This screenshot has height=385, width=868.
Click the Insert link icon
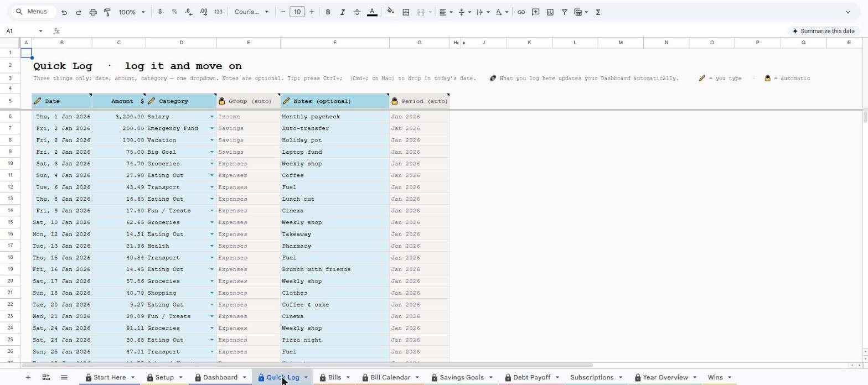[521, 12]
